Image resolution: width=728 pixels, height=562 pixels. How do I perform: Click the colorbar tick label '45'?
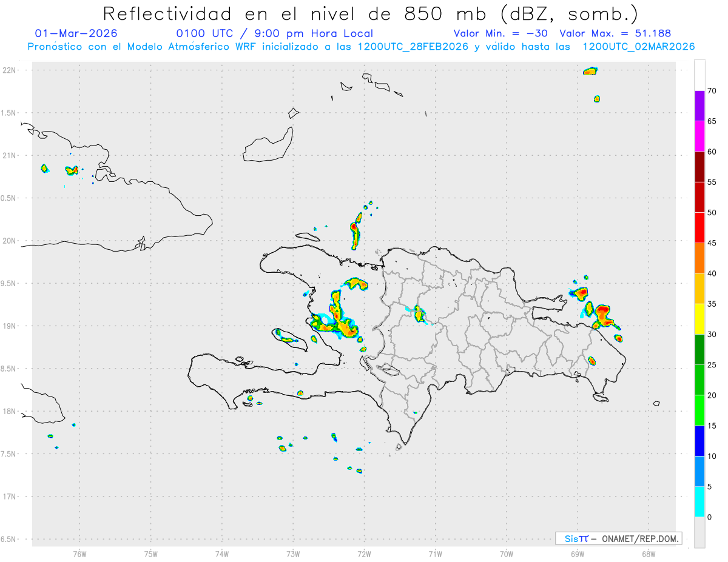coord(712,243)
